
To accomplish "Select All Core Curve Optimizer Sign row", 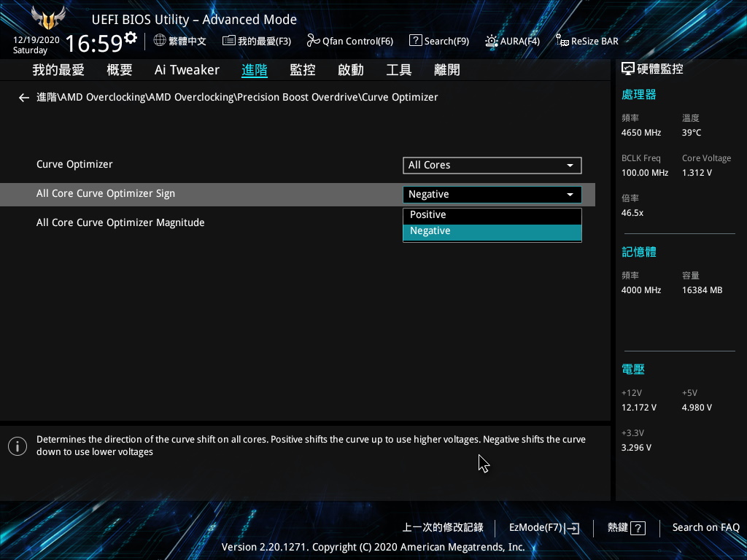I will [x=298, y=194].
